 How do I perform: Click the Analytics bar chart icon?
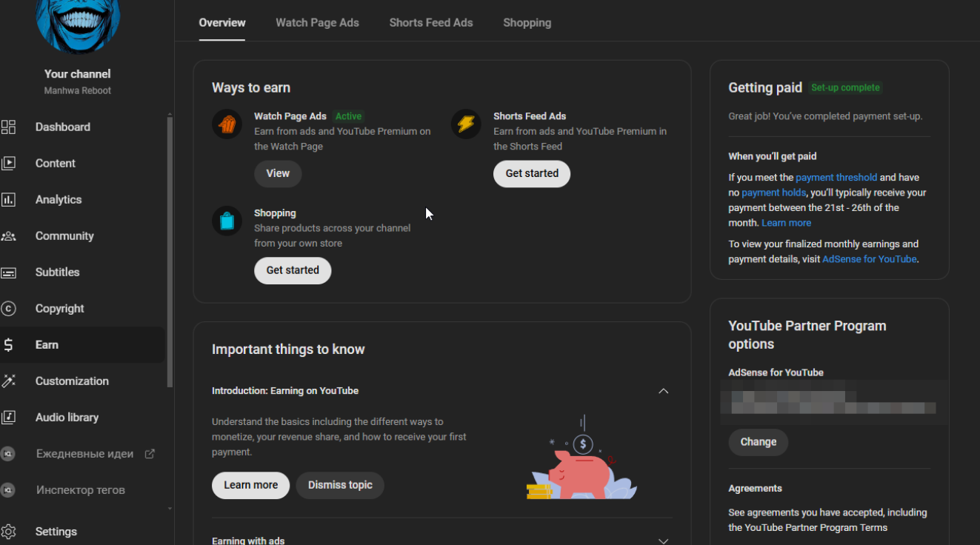pyautogui.click(x=8, y=200)
